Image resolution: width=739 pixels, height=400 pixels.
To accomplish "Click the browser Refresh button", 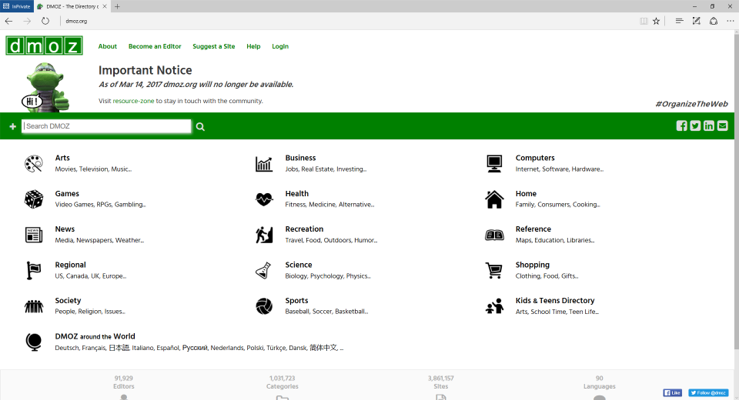I will pyautogui.click(x=45, y=21).
